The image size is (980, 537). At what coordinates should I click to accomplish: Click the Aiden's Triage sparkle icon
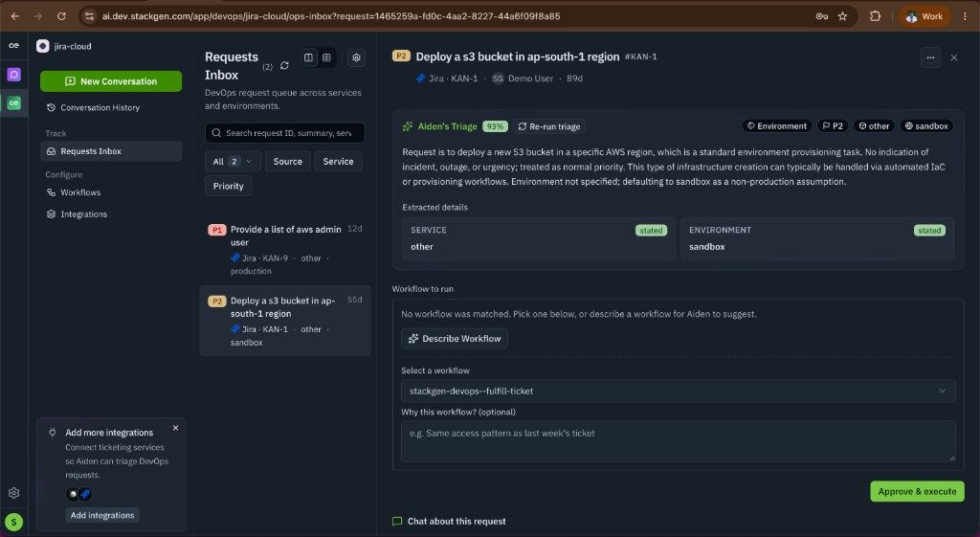point(408,126)
